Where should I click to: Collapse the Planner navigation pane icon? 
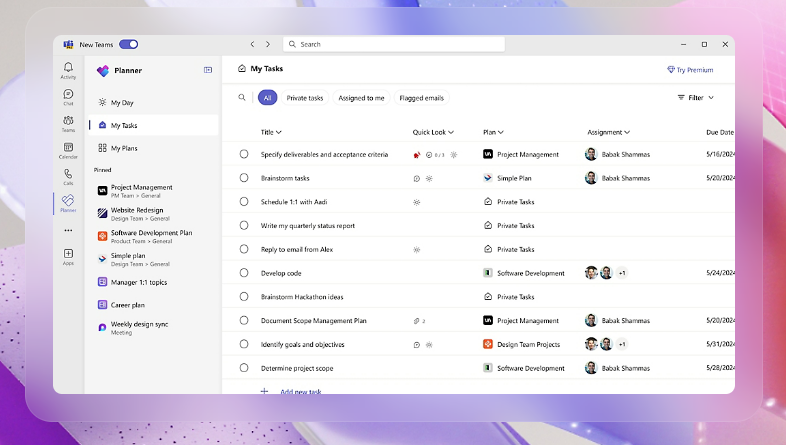pyautogui.click(x=208, y=70)
